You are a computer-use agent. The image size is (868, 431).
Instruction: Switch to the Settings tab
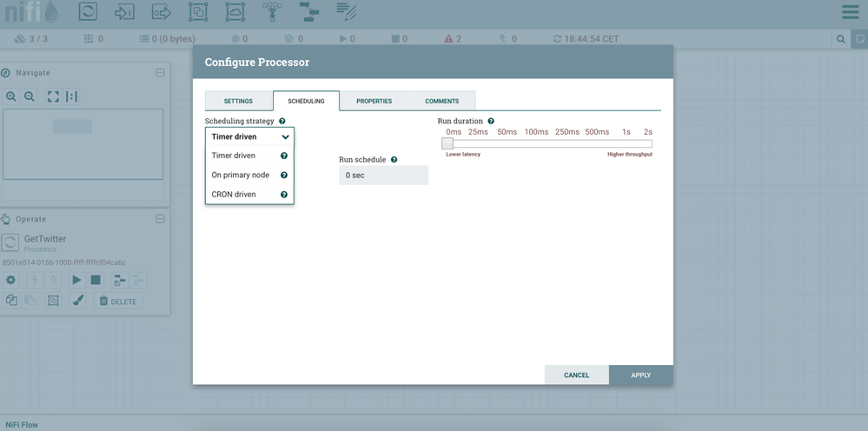point(238,101)
